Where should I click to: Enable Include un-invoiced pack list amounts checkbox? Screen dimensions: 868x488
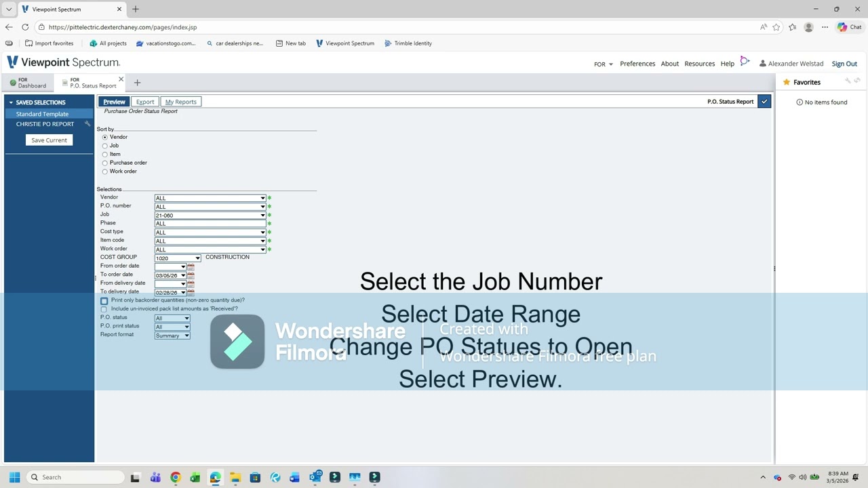click(x=104, y=309)
